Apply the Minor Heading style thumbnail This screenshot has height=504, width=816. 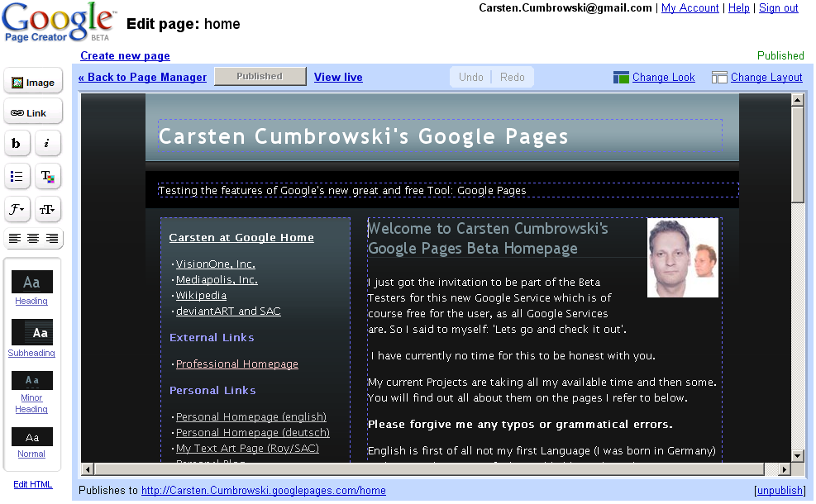[x=32, y=380]
